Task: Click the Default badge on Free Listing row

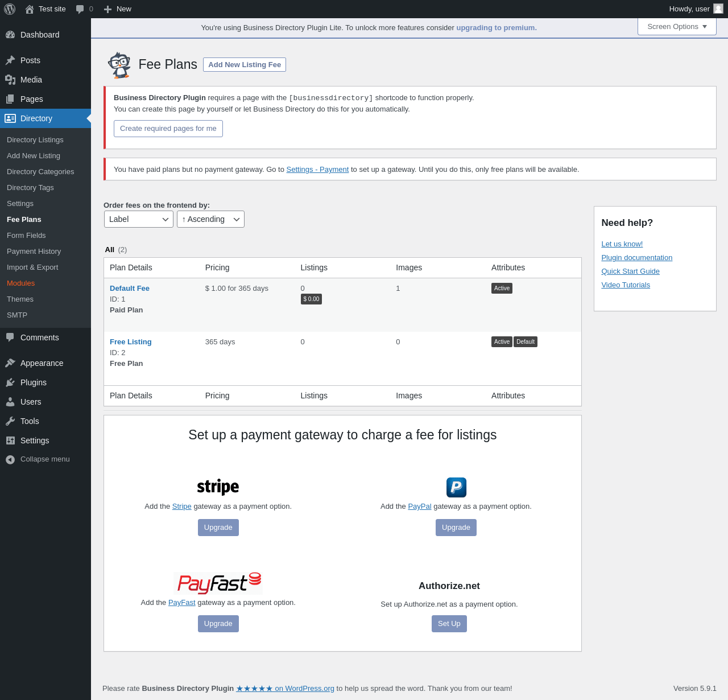Action: (x=526, y=342)
